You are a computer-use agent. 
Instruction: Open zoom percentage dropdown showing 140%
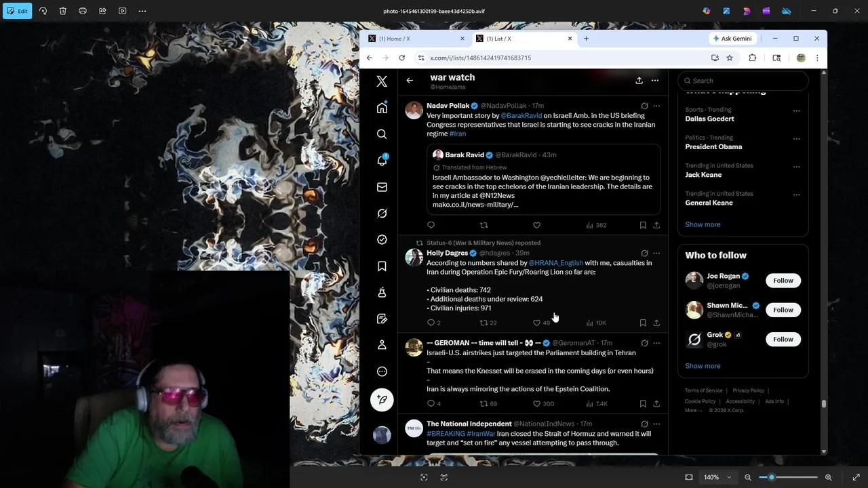coord(717,477)
